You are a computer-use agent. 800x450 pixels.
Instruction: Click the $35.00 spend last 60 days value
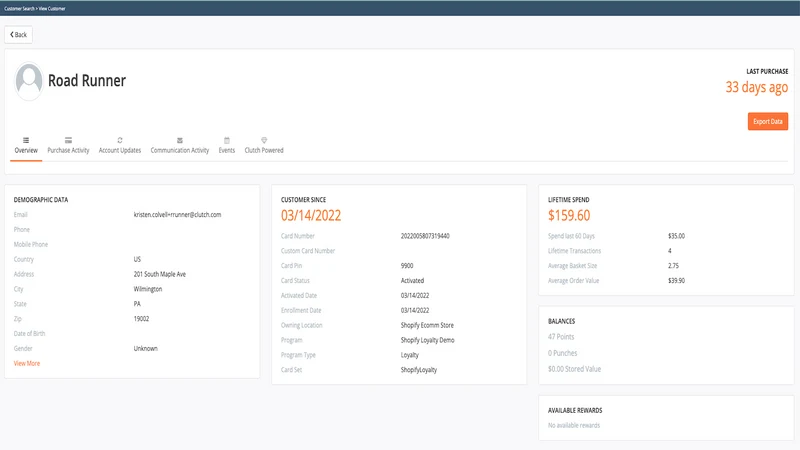point(677,236)
